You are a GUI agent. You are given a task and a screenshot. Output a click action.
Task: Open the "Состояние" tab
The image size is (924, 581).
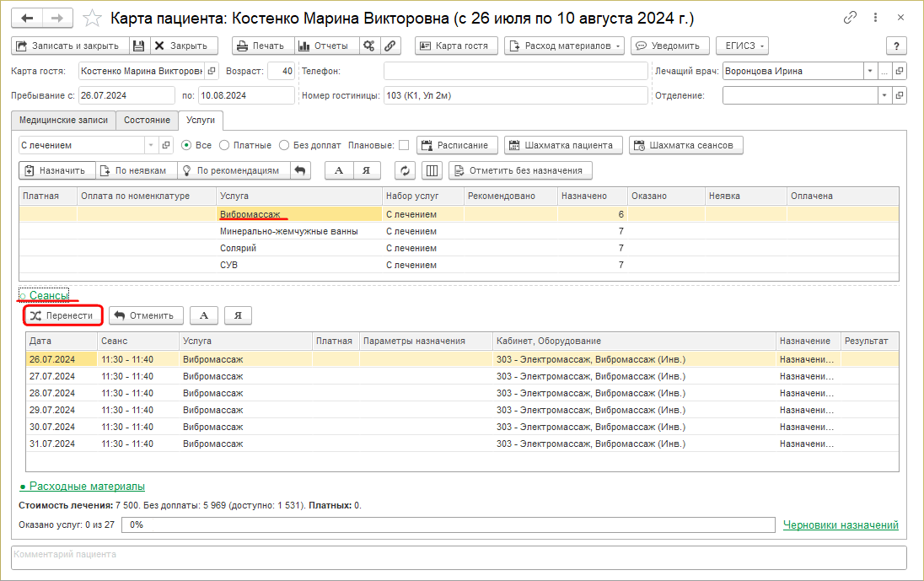pos(147,121)
